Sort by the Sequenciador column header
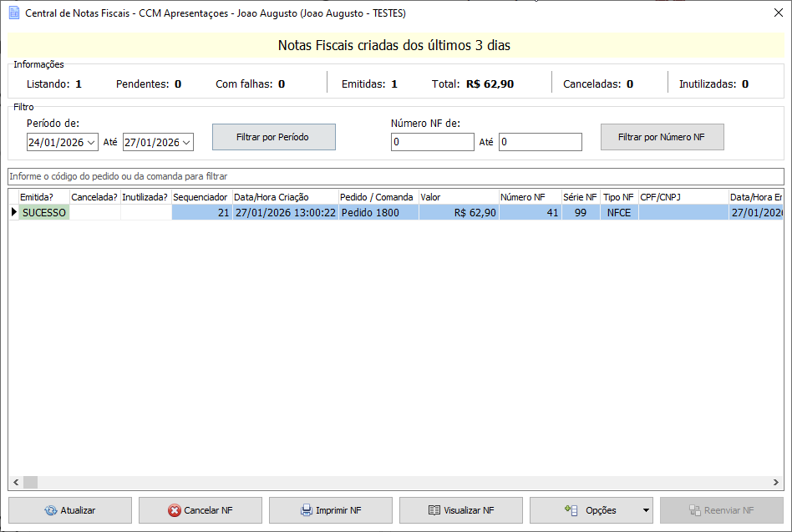 [201, 197]
